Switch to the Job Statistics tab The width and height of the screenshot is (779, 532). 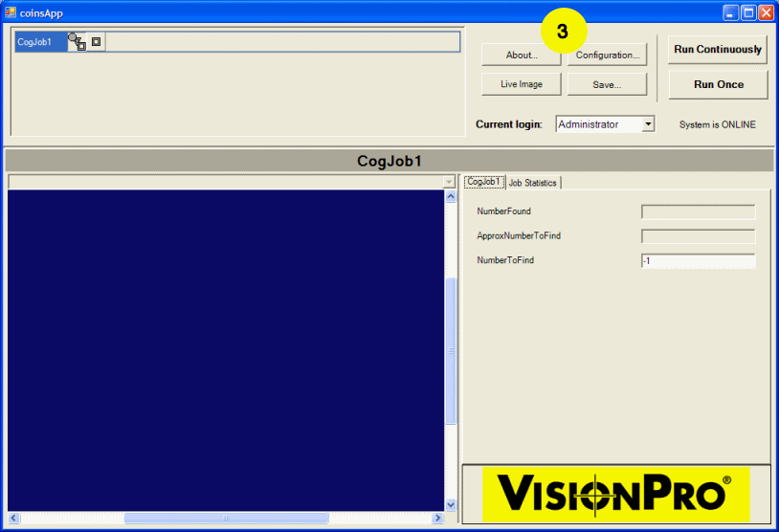click(532, 183)
